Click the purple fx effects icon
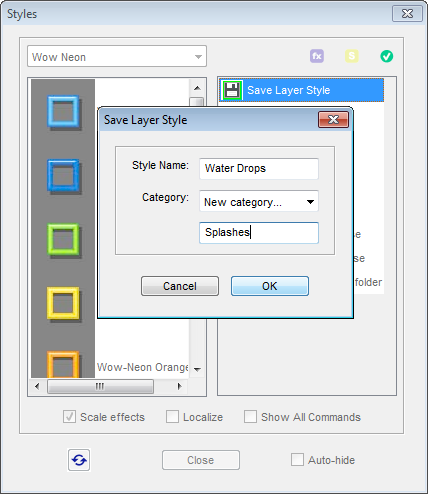Screen dimensions: 428x494 click(x=317, y=56)
